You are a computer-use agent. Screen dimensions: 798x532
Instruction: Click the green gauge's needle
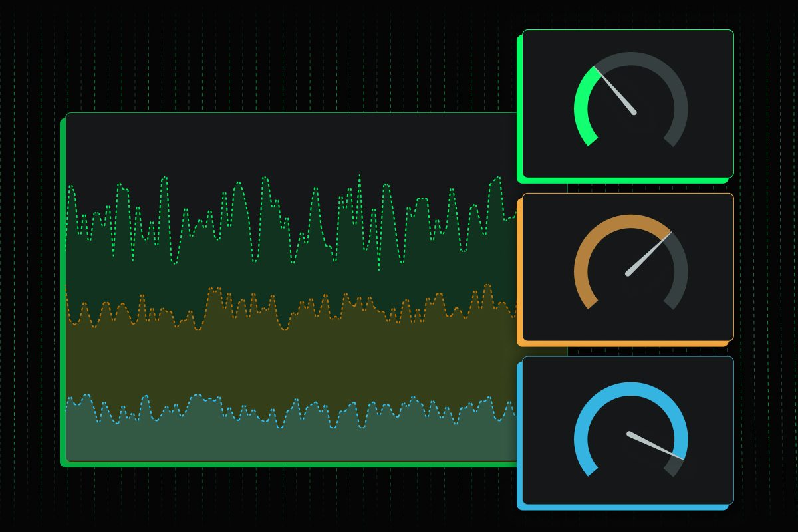click(x=617, y=93)
